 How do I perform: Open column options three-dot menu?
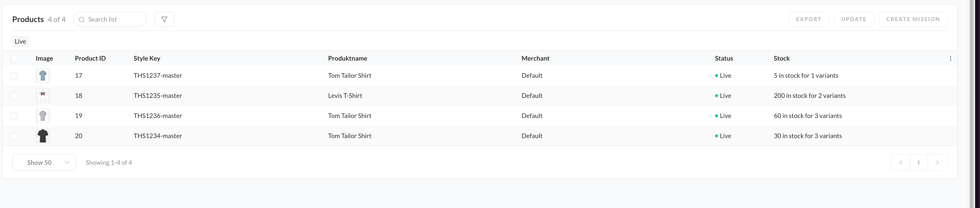(x=950, y=59)
